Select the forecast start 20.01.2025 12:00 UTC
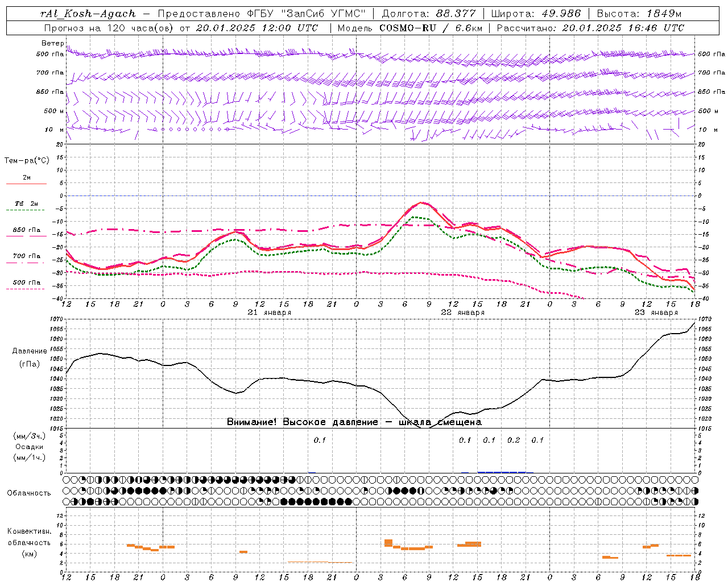Screen dimensions: 728x582 point(257,28)
